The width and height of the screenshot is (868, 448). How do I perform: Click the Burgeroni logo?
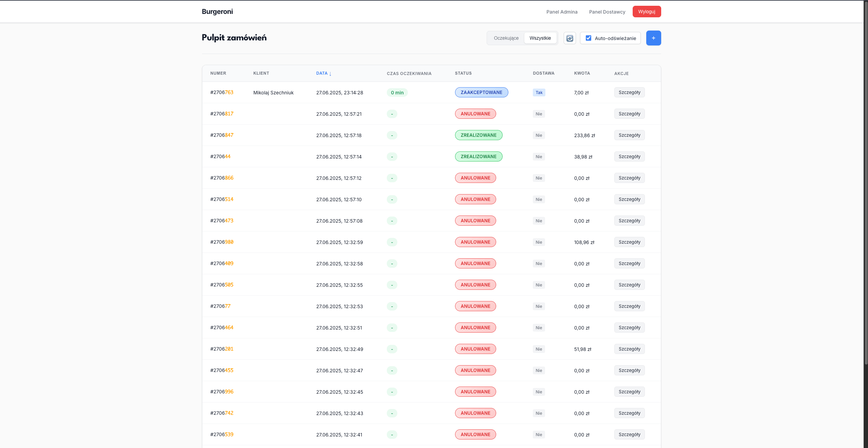(x=217, y=12)
